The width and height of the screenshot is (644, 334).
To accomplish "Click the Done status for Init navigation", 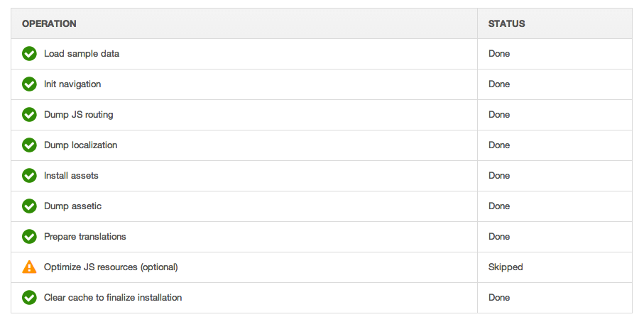I will tap(499, 84).
